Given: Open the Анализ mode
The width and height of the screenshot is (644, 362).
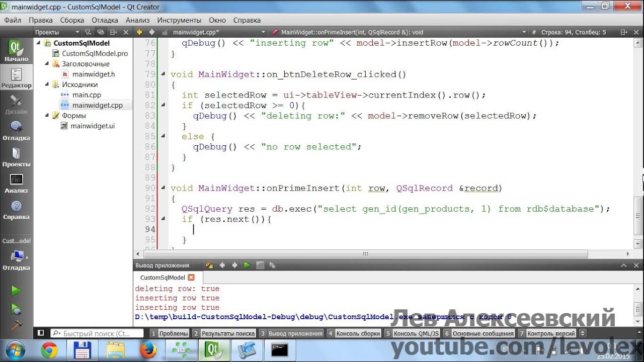Looking at the screenshot, I should (17, 184).
